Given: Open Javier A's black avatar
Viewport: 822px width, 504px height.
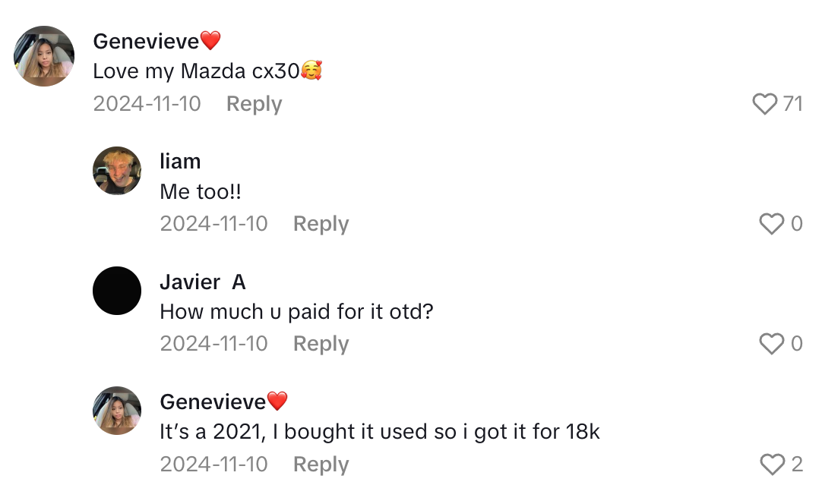Looking at the screenshot, I should [117, 291].
